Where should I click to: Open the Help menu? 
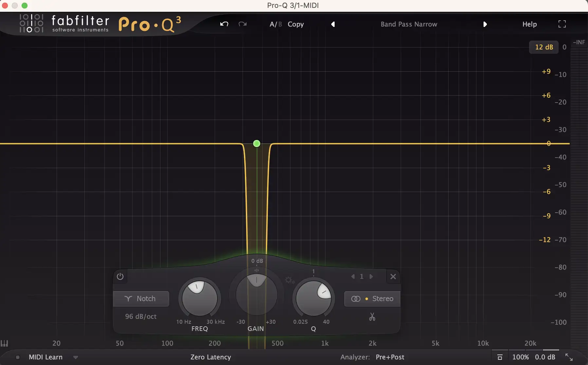click(529, 24)
